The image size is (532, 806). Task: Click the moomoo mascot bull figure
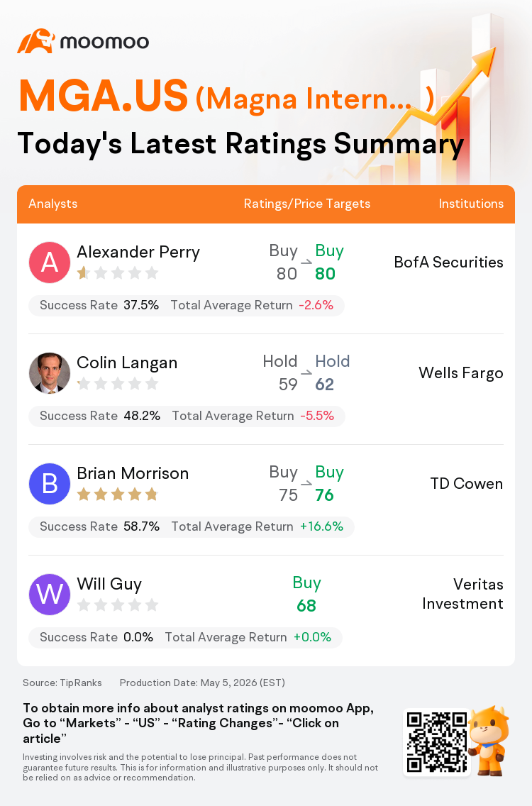[489, 740]
